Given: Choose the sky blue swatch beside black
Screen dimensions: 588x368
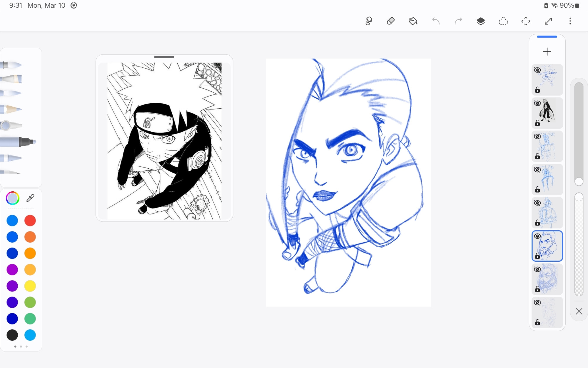Looking at the screenshot, I should coord(30,335).
